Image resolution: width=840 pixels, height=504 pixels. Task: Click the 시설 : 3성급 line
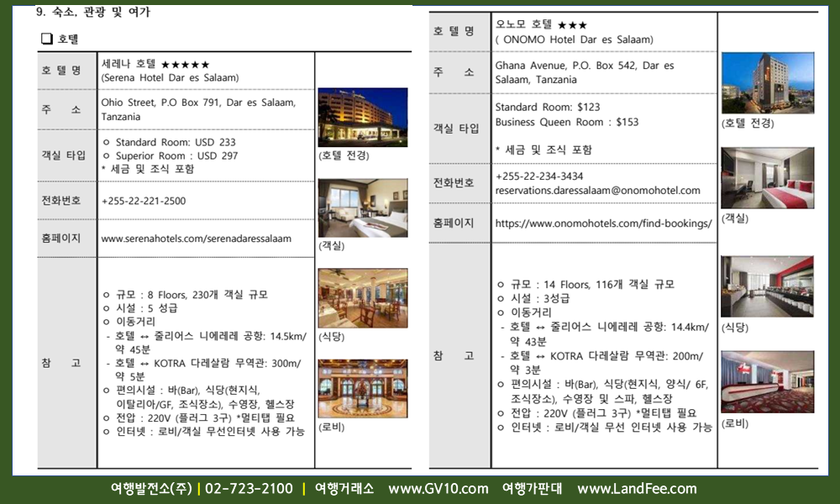pyautogui.click(x=533, y=298)
